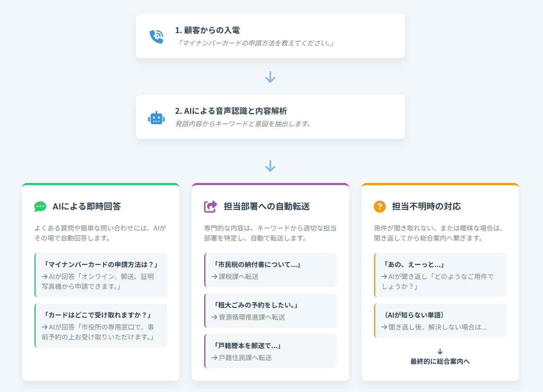
Task: Click the blue arrow below step 1
Action: tap(270, 77)
